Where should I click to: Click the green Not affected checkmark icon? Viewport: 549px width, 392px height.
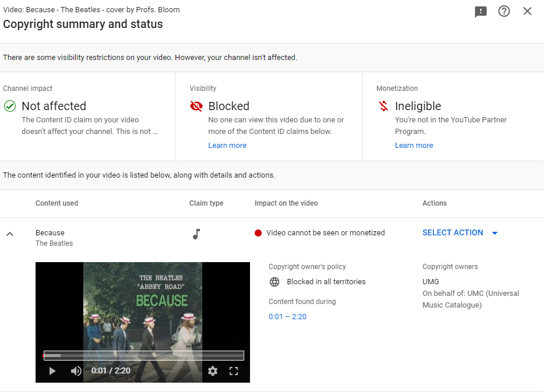(10, 106)
